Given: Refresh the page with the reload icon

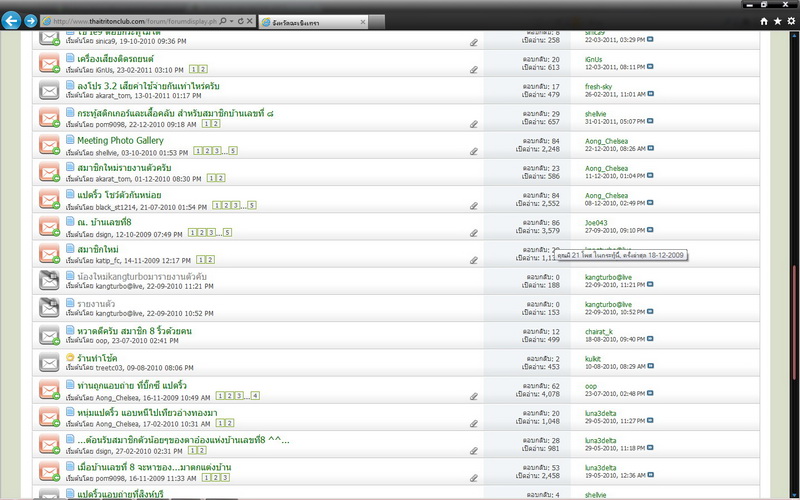Looking at the screenshot, I should pyautogui.click(x=240, y=21).
